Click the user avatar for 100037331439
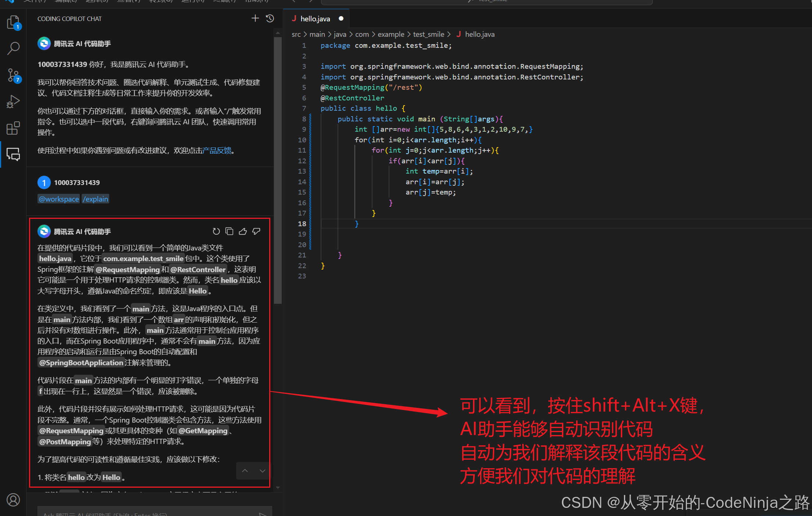The width and height of the screenshot is (812, 516). tap(44, 182)
